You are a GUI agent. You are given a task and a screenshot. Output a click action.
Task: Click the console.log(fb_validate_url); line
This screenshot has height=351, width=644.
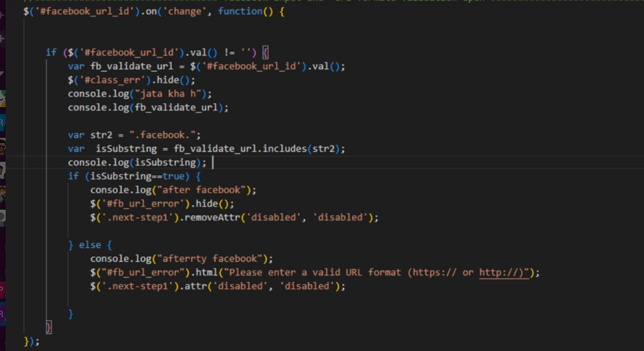pyautogui.click(x=148, y=108)
